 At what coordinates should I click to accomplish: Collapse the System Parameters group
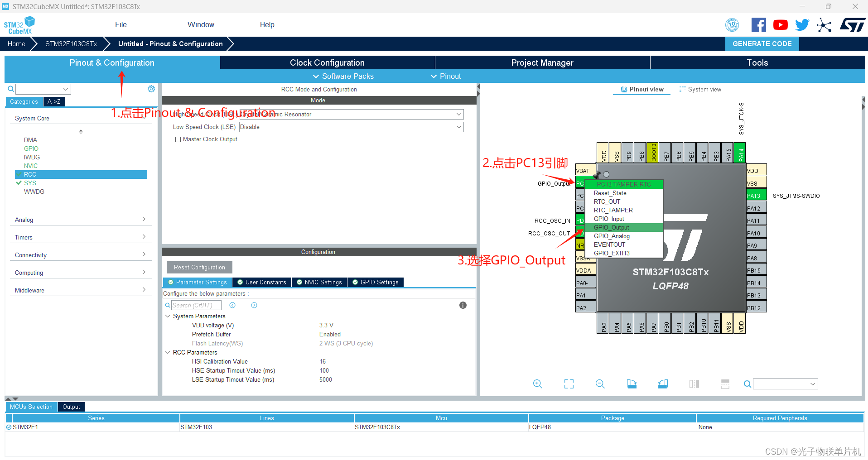point(168,316)
